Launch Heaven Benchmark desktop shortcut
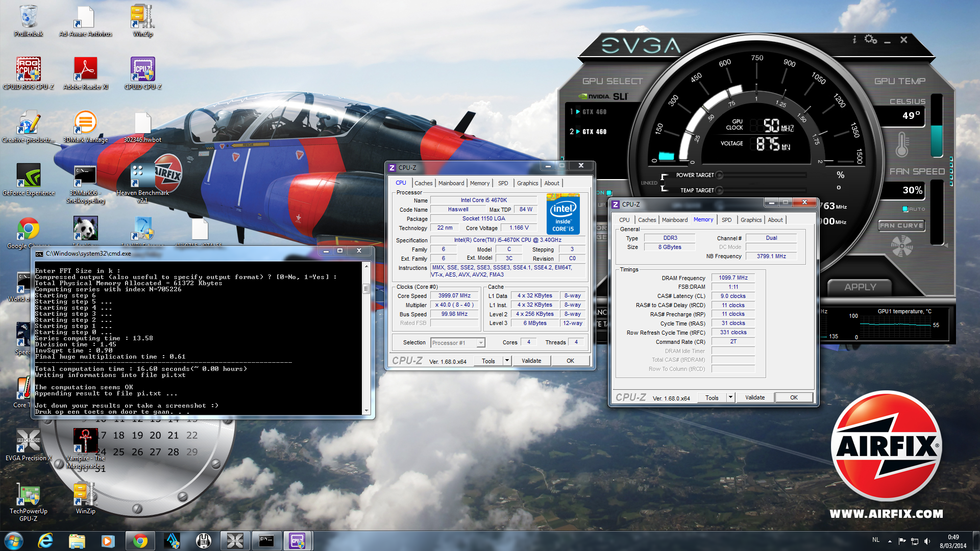This screenshot has height=551, width=980. coord(142,183)
